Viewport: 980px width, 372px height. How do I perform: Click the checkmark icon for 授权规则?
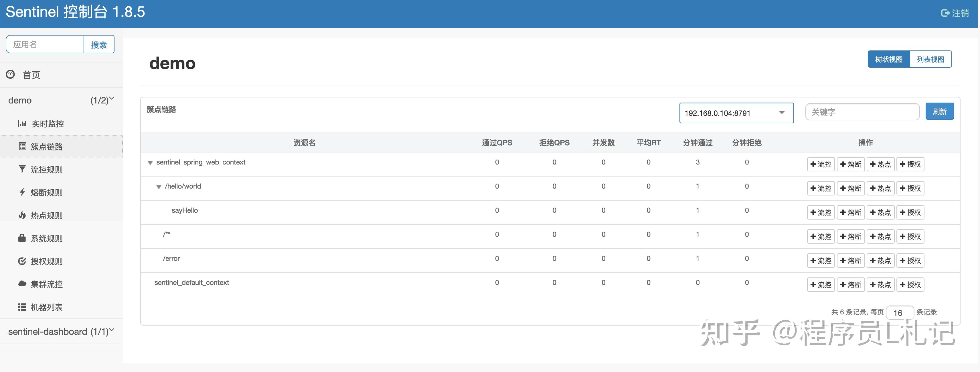[x=22, y=261]
